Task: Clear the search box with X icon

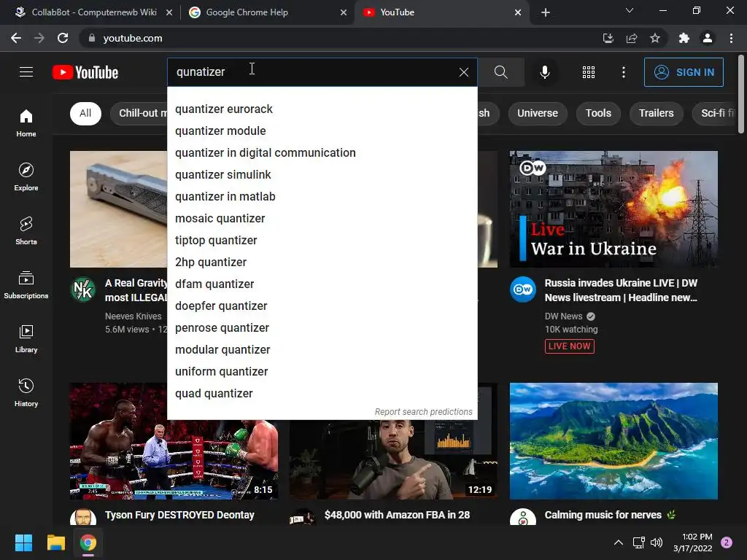Action: pos(463,72)
